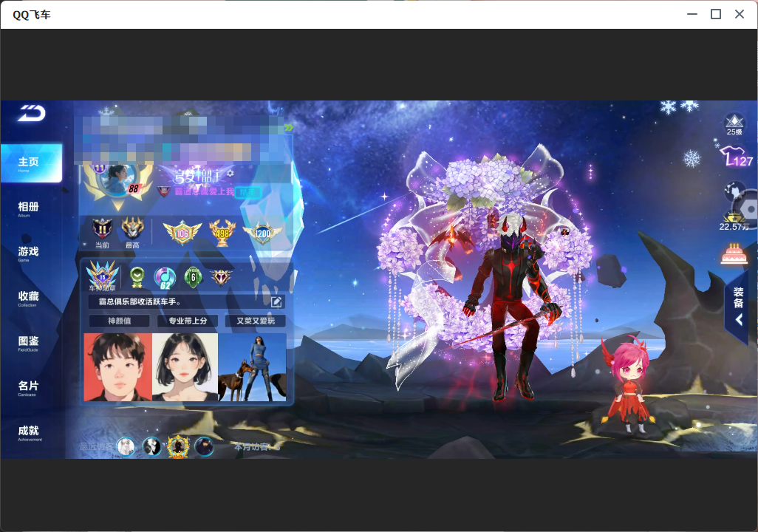Select the 专业带上分 tag
This screenshot has width=758, height=532.
(x=188, y=321)
